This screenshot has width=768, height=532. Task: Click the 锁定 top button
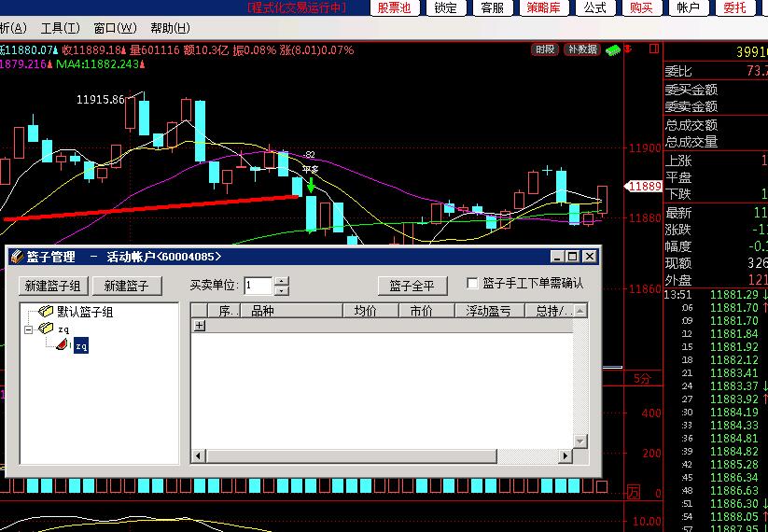(x=445, y=7)
